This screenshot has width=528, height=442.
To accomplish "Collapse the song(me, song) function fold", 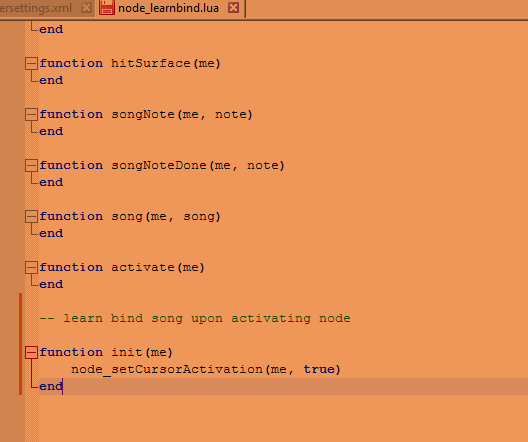I will 31,216.
